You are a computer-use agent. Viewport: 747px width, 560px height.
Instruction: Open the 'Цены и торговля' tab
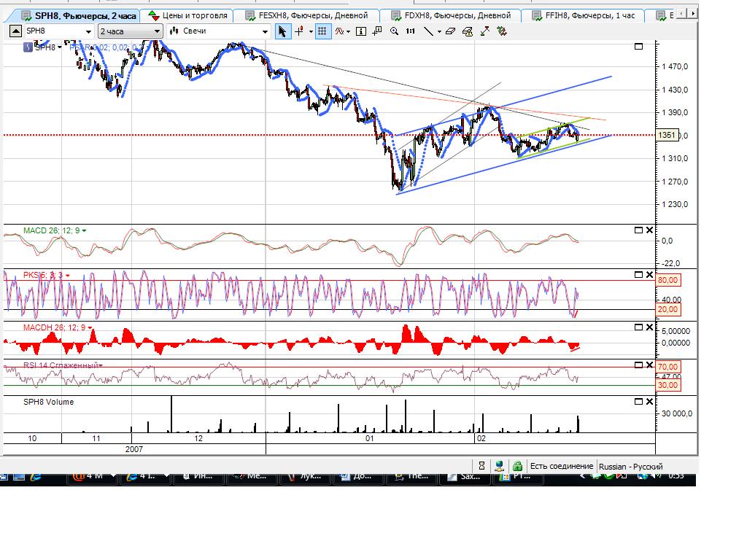coord(189,16)
